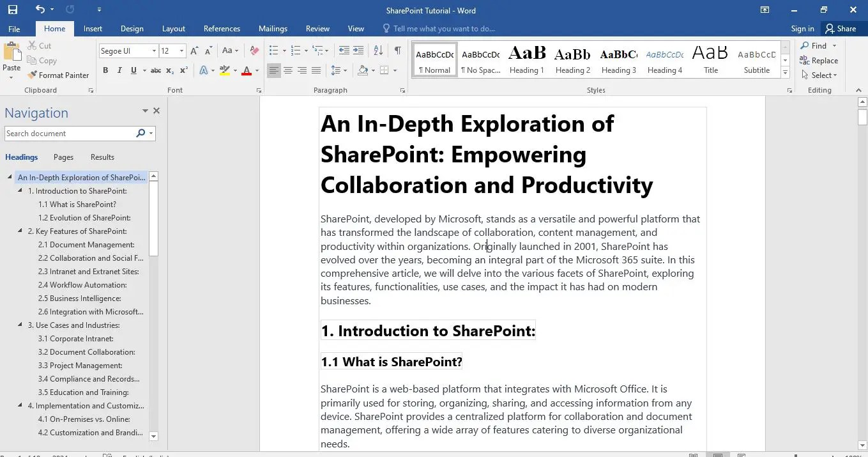
Task: Decrease font size with Shrink Font
Action: point(208,50)
